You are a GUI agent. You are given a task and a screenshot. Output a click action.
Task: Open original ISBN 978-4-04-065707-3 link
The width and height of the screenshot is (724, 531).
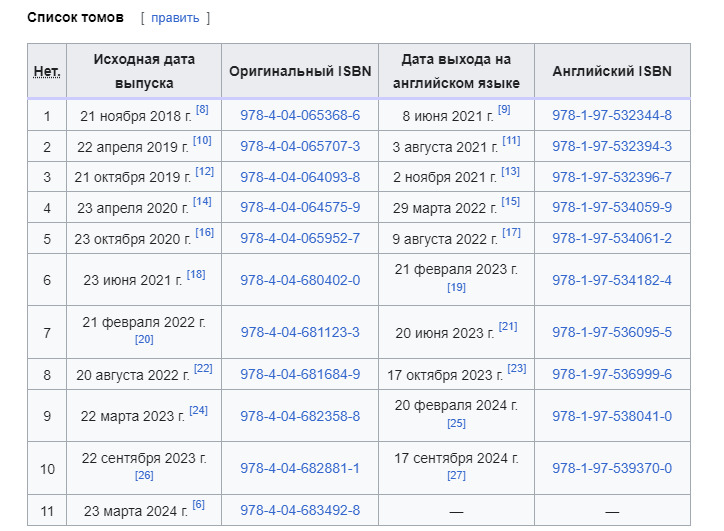coord(300,147)
